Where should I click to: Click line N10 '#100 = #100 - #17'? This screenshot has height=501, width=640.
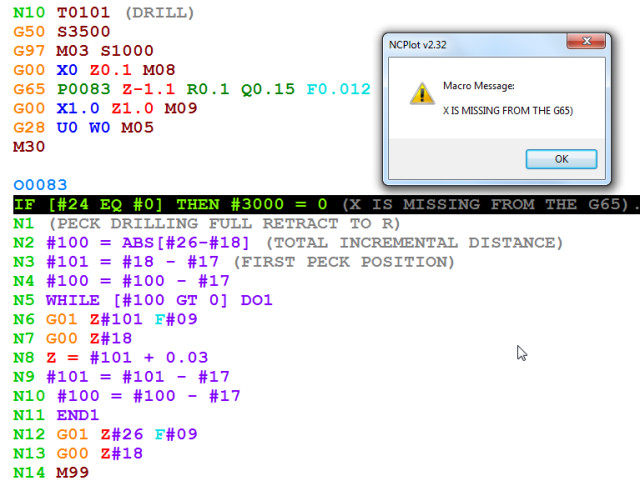(x=127, y=396)
